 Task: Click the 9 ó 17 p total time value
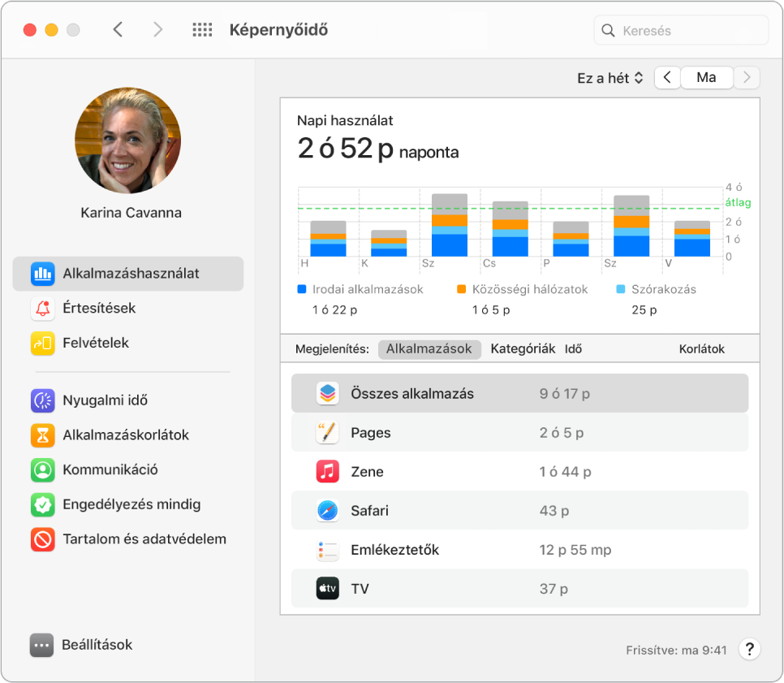pyautogui.click(x=565, y=394)
